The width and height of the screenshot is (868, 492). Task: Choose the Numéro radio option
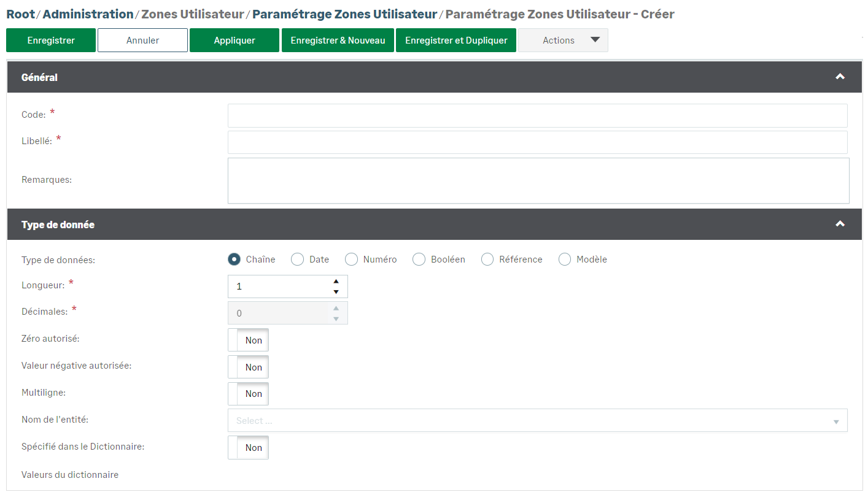point(351,259)
